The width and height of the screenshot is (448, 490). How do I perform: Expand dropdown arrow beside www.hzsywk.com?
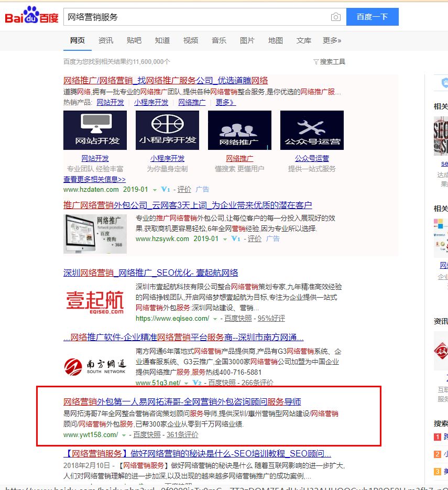(x=225, y=239)
